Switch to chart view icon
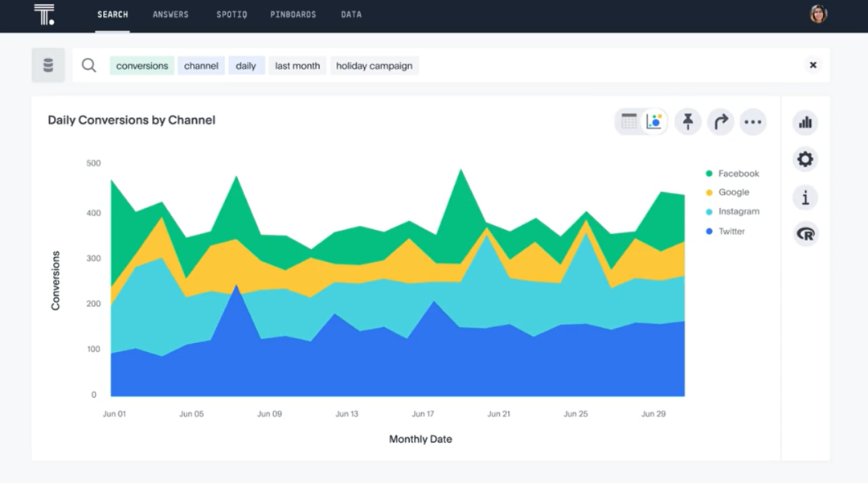 (654, 121)
